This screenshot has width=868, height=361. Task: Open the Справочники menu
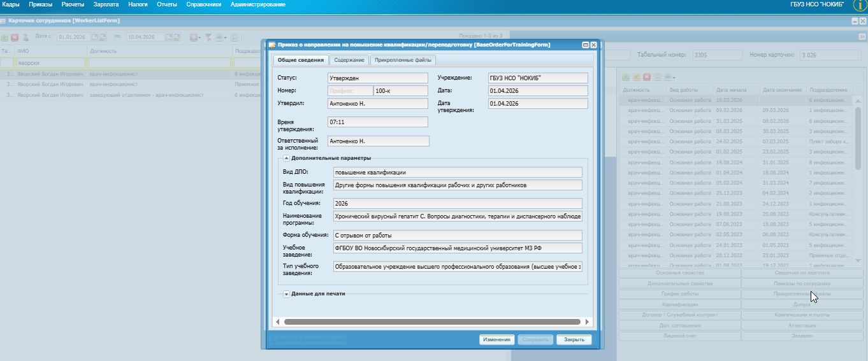(x=204, y=4)
